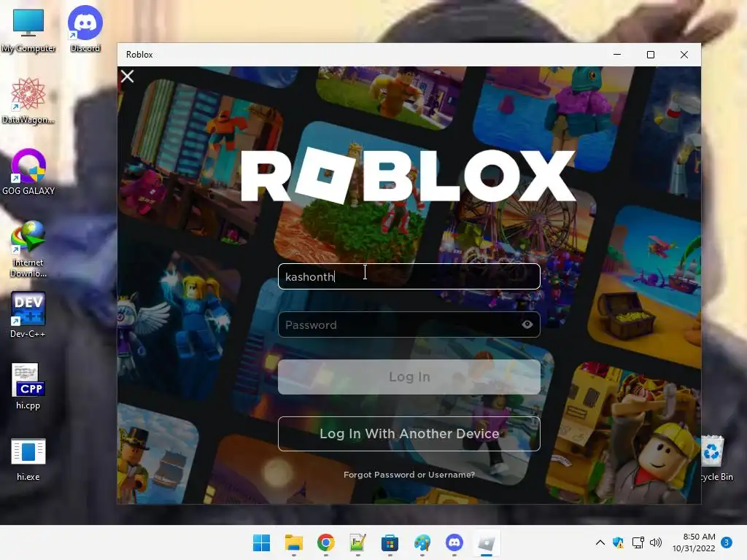This screenshot has width=747, height=560.
Task: Select the GOG GALAXY desktop icon
Action: point(28,172)
